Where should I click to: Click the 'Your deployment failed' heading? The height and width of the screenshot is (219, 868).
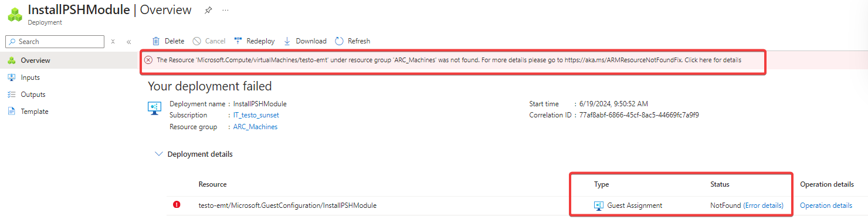pyautogui.click(x=210, y=86)
